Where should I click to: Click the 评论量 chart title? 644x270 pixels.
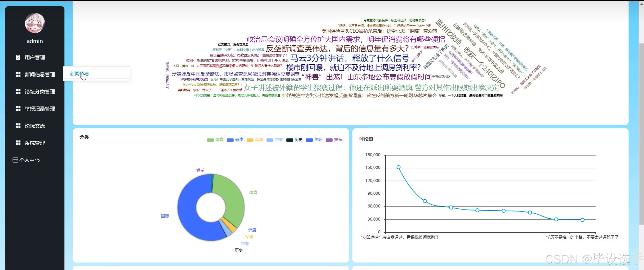[x=366, y=139]
